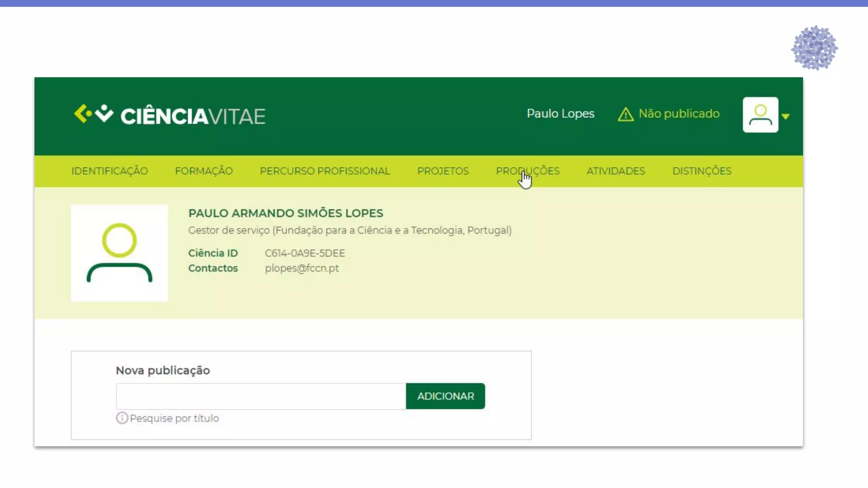Click the Não publicado status link
The image size is (868, 488).
tap(679, 114)
